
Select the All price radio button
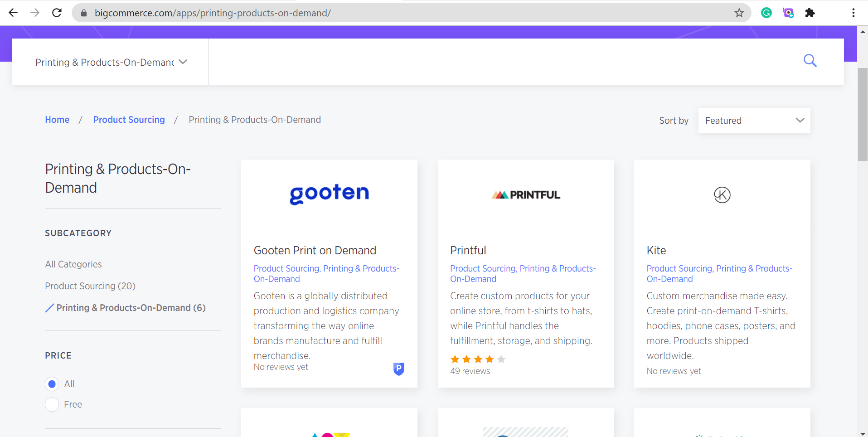(x=52, y=384)
